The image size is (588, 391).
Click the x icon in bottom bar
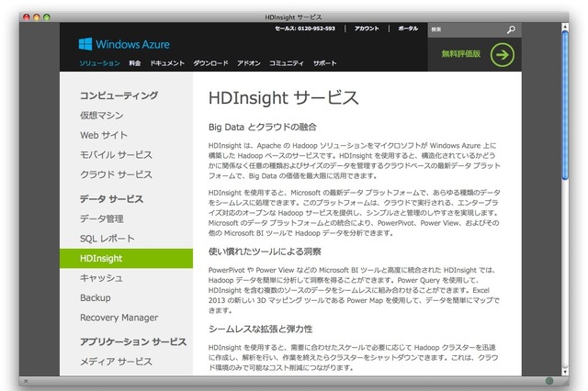pos(26,381)
